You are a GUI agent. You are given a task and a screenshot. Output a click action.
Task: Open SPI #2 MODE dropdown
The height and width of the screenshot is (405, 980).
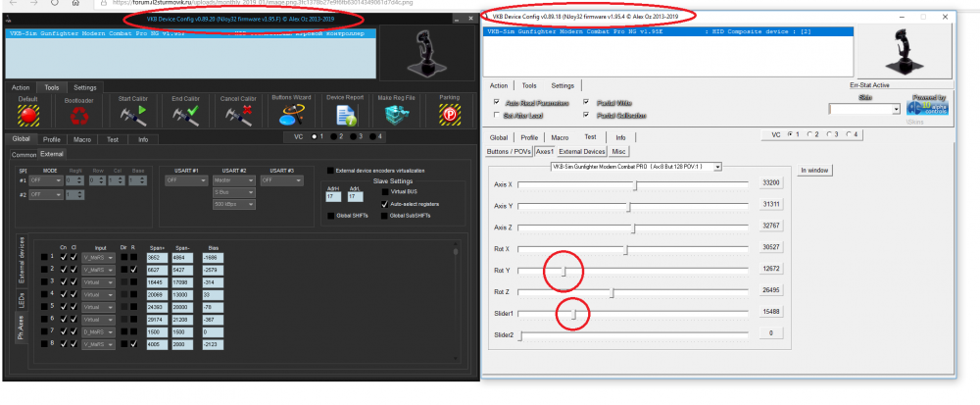(46, 194)
